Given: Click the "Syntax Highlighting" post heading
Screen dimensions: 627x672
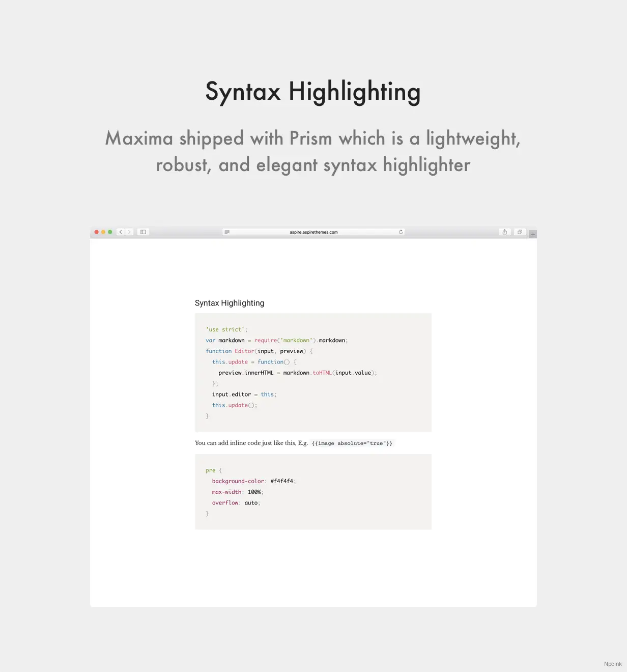Looking at the screenshot, I should click(230, 303).
